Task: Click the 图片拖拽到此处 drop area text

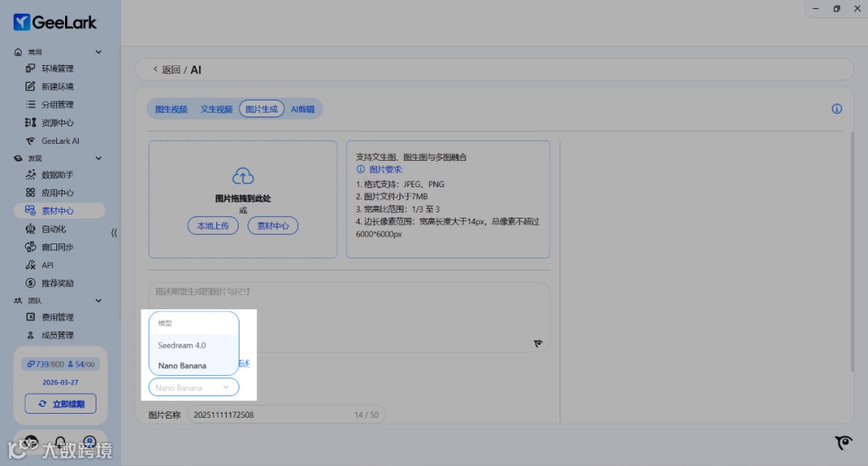Action: click(x=243, y=198)
